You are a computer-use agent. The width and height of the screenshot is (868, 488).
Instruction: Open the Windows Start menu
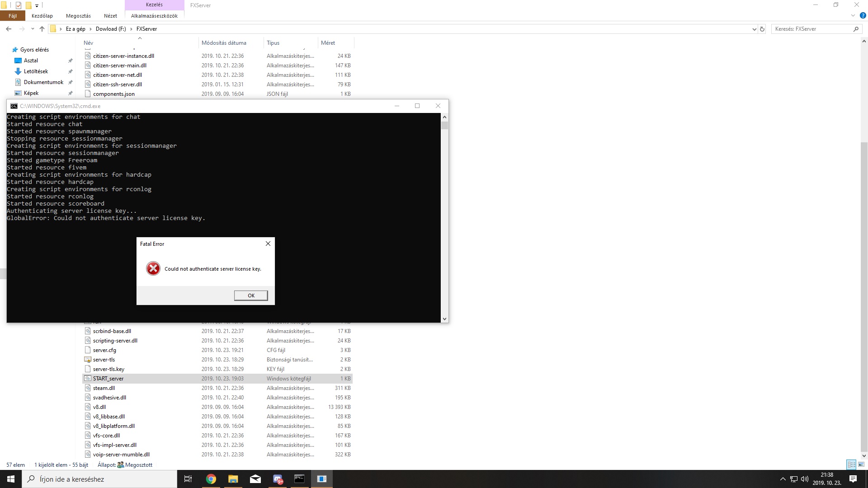click(x=11, y=479)
